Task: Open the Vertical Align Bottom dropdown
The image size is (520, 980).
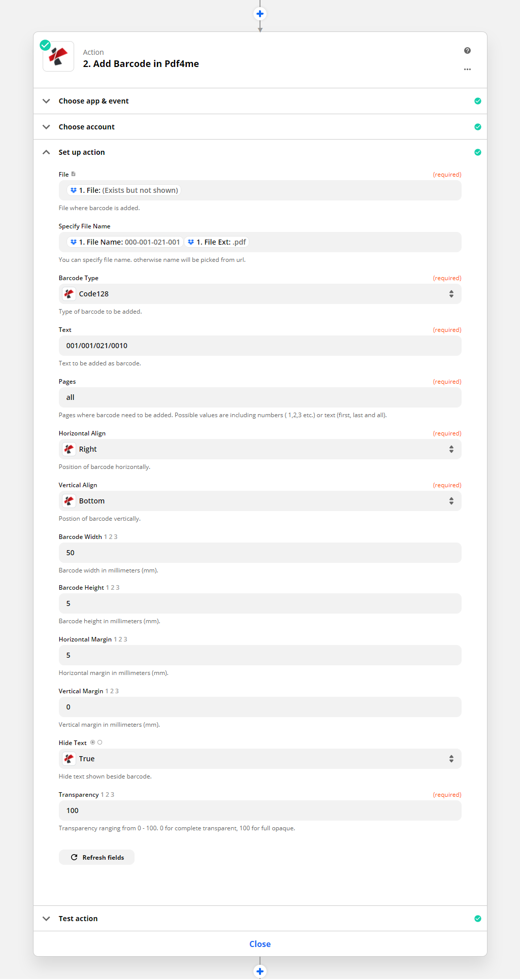Action: (260, 501)
